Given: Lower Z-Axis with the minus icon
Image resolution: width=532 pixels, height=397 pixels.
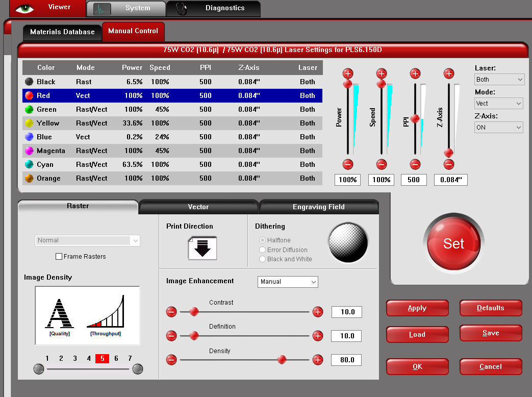Looking at the screenshot, I should (x=448, y=165).
